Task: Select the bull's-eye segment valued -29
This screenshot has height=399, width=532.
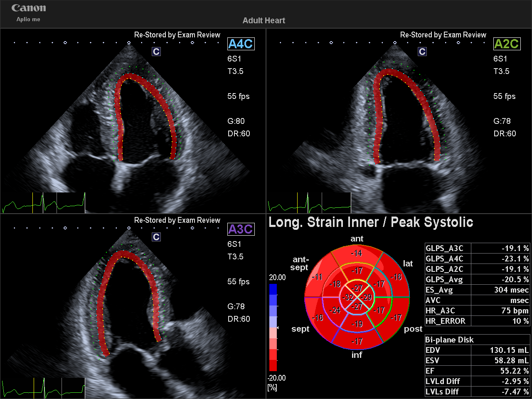Action: 367,297
